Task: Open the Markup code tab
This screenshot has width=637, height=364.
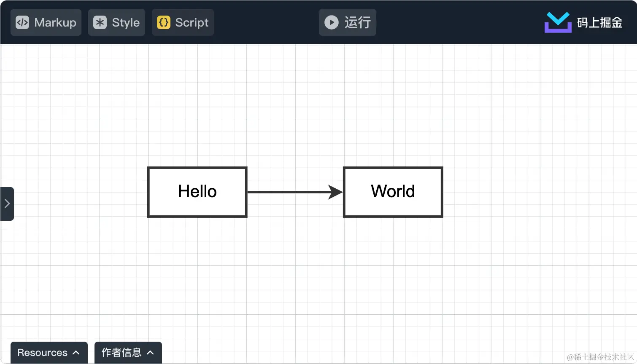Action: (x=46, y=22)
